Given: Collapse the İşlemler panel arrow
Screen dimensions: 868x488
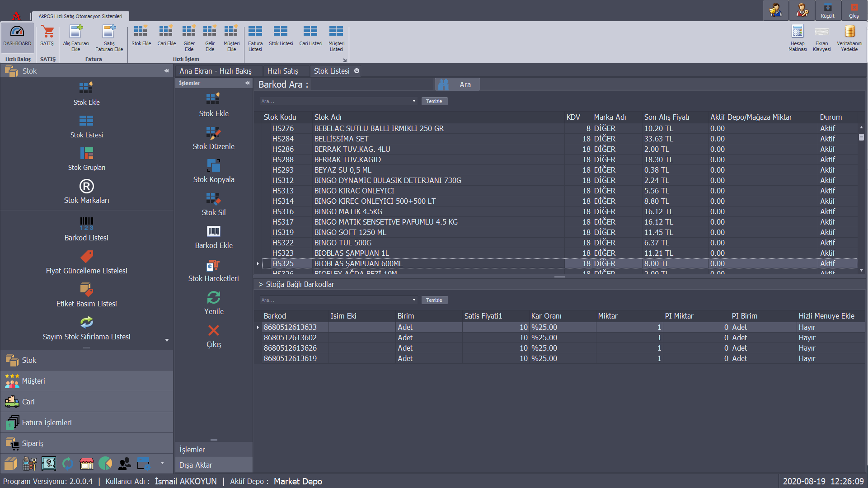Looking at the screenshot, I should [x=247, y=83].
